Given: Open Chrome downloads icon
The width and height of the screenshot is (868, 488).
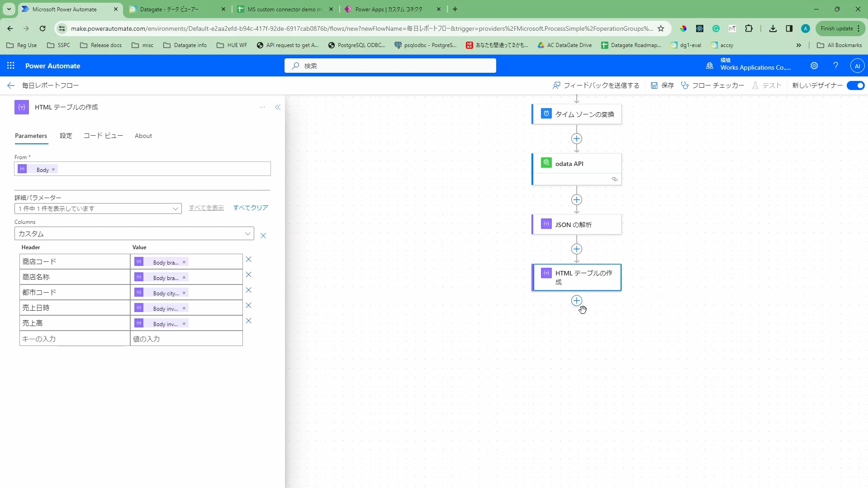Looking at the screenshot, I should click(x=773, y=28).
